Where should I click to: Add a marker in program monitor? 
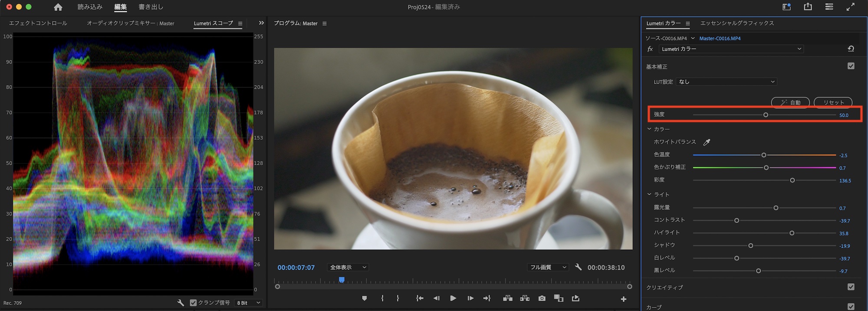click(364, 298)
